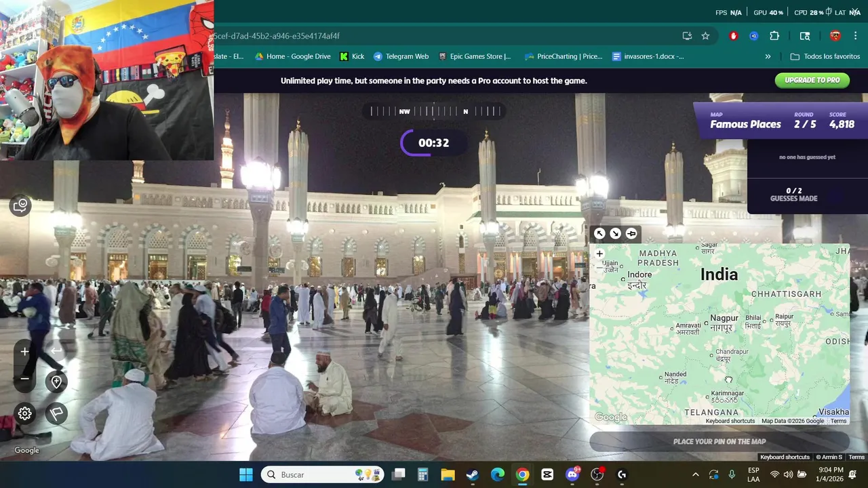This screenshot has height=488, width=868.
Task: Expand the bookmarks overflow chevron
Action: tap(768, 56)
